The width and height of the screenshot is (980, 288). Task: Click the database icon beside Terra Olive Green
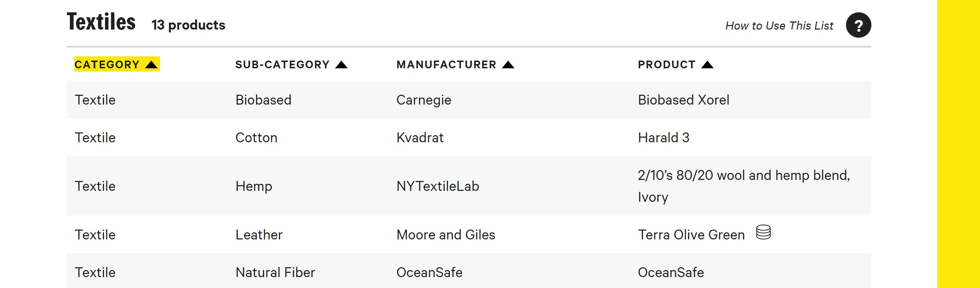click(x=763, y=232)
